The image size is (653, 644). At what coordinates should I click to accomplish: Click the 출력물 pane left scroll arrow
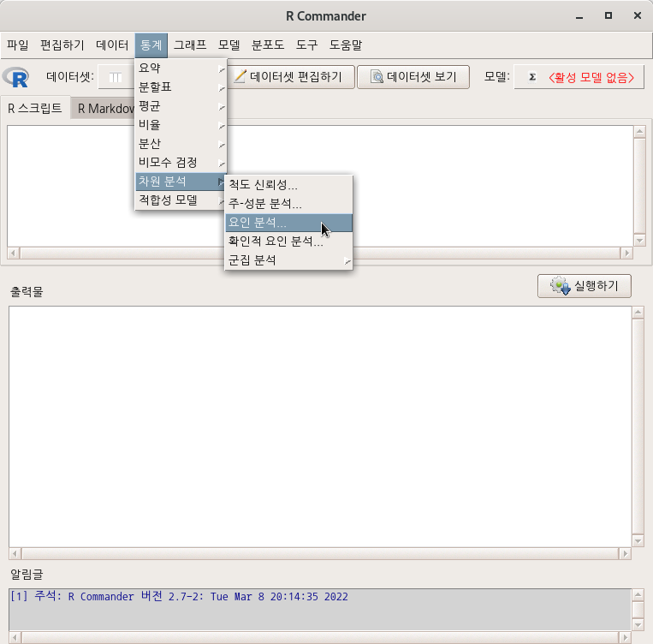(x=15, y=553)
